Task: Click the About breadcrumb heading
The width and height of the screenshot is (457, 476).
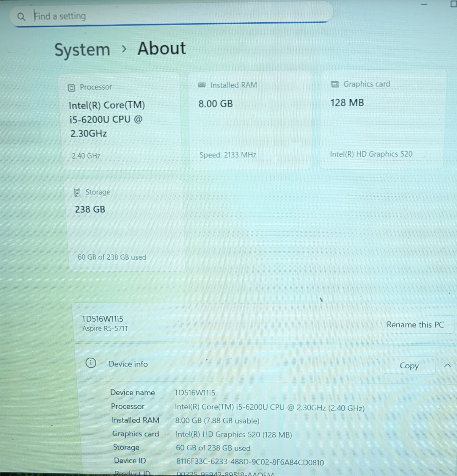Action: [x=162, y=48]
